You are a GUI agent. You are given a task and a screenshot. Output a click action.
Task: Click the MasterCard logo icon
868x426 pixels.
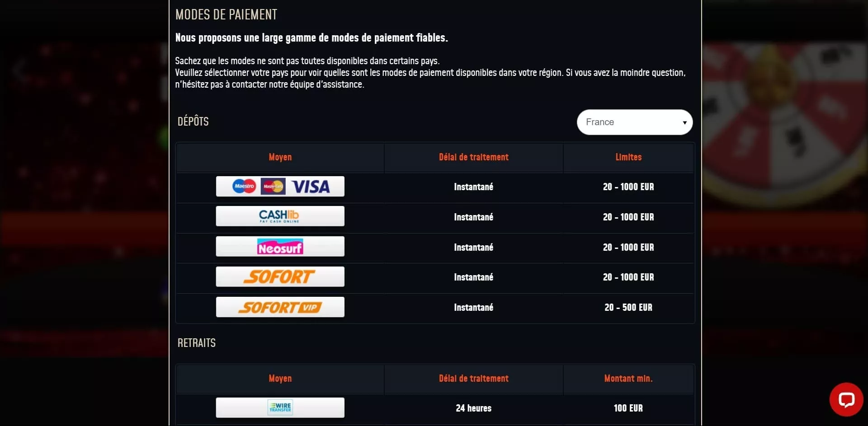(273, 186)
